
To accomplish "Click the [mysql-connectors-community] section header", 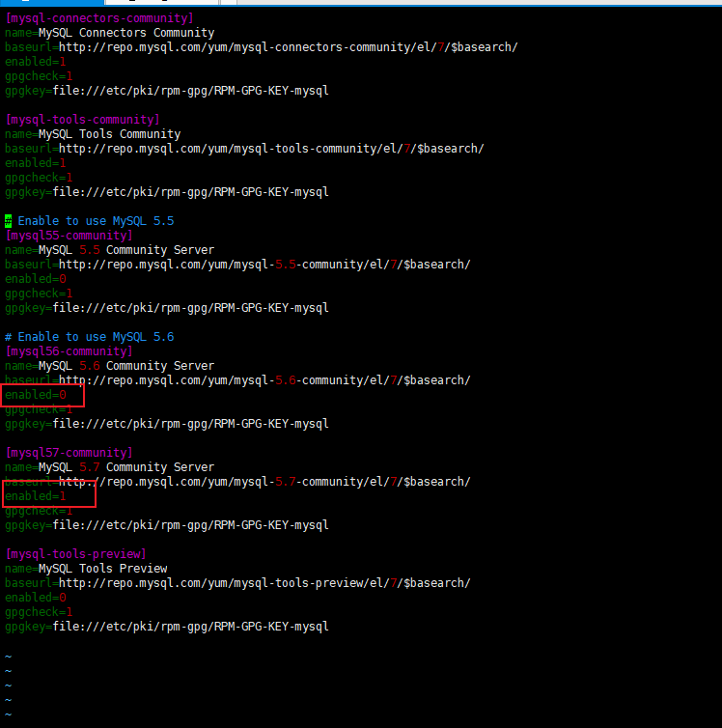I will (x=98, y=18).
